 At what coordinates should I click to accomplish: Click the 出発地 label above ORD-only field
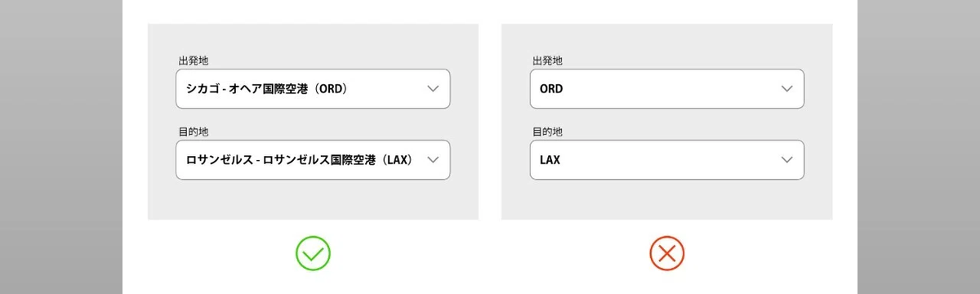pyautogui.click(x=547, y=60)
